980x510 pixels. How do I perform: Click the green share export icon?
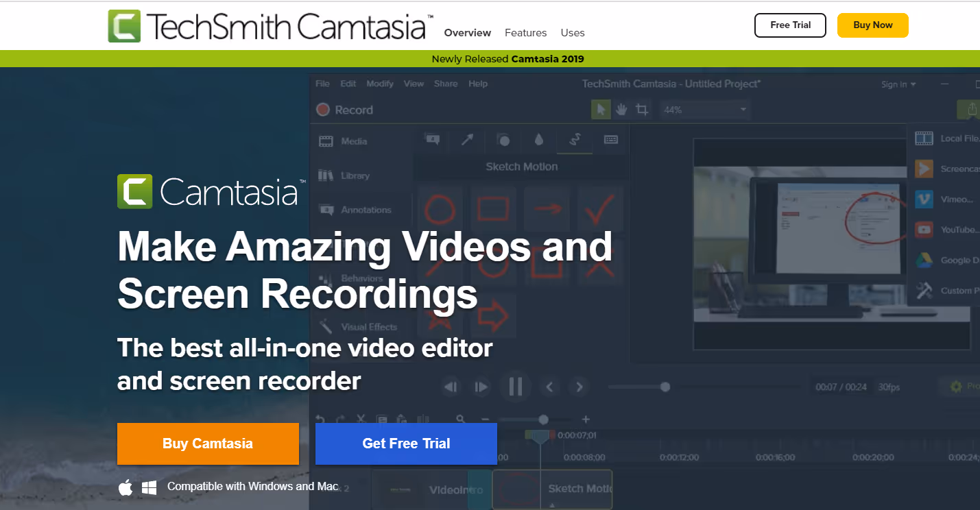pos(970,110)
